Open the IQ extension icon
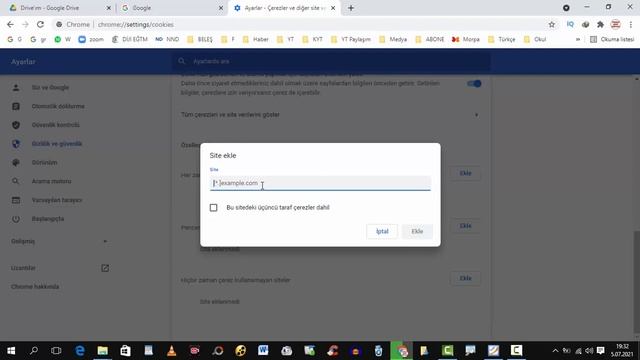 tap(570, 24)
